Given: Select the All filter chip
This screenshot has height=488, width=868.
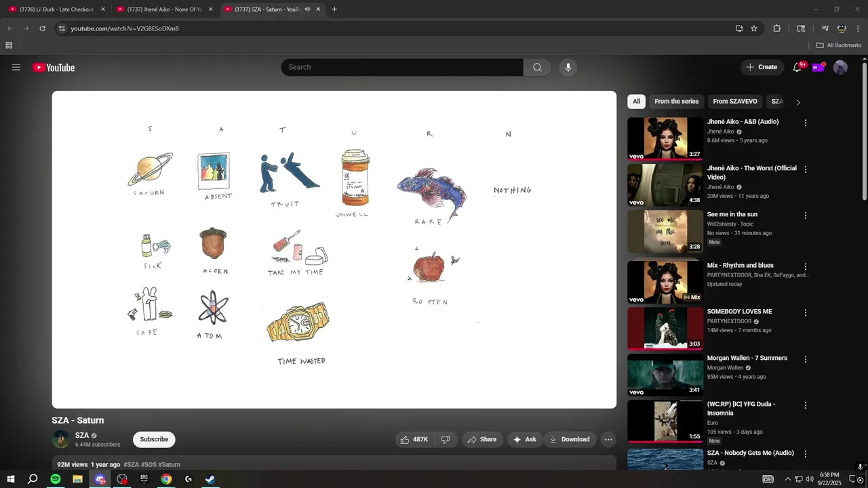Looking at the screenshot, I should coord(636,102).
